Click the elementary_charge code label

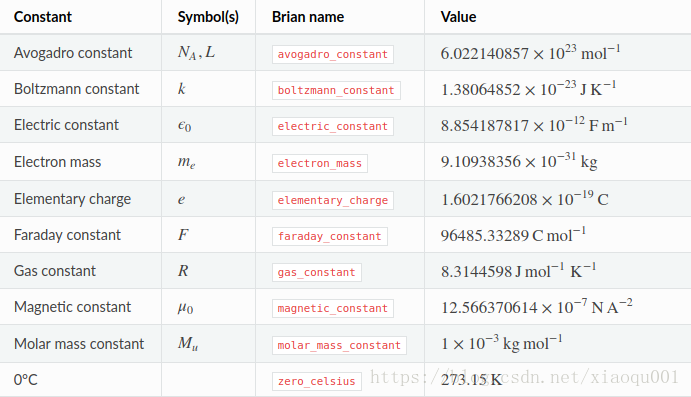333,200
